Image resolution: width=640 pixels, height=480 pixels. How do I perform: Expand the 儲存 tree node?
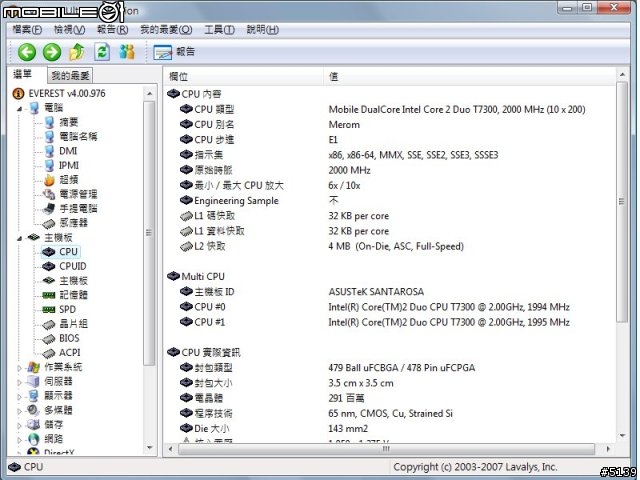pos(20,426)
